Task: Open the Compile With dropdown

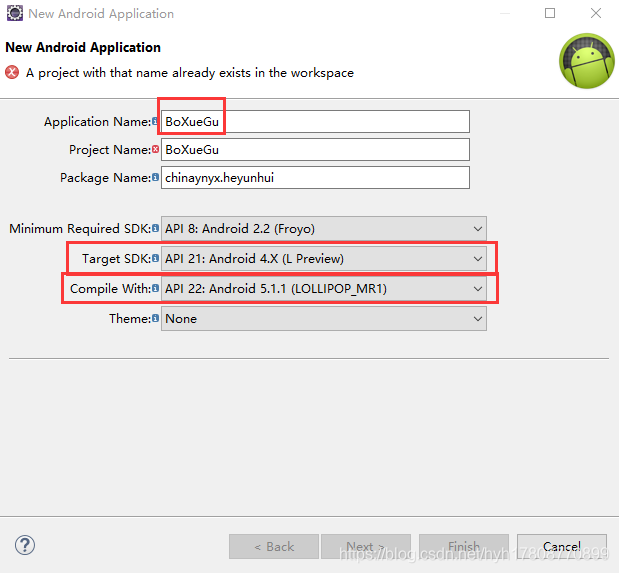Action: point(324,289)
